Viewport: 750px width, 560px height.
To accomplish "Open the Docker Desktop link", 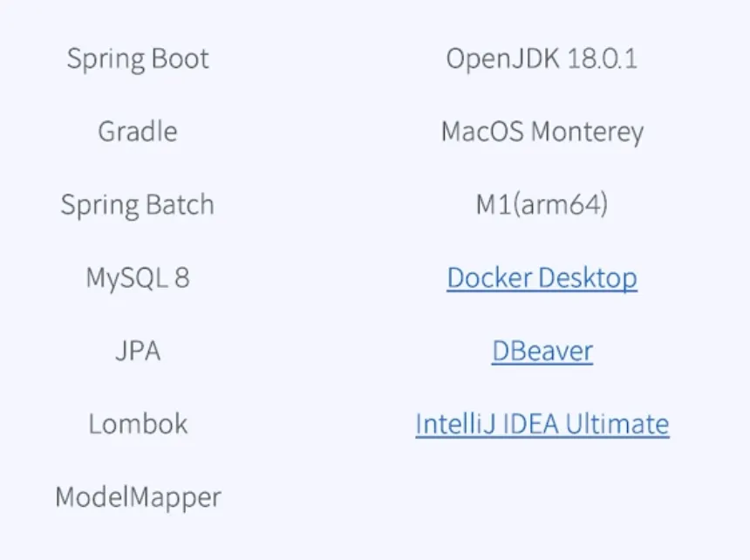I will pyautogui.click(x=542, y=278).
